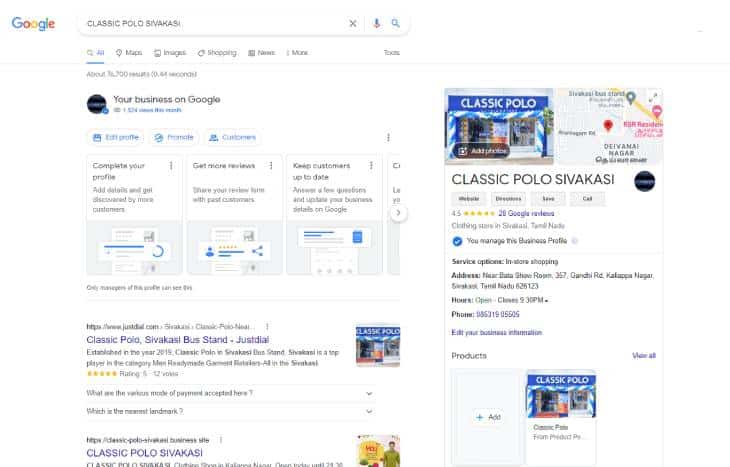Expand the Hours dropdown arrow
The image size is (730, 467).
[x=546, y=301]
